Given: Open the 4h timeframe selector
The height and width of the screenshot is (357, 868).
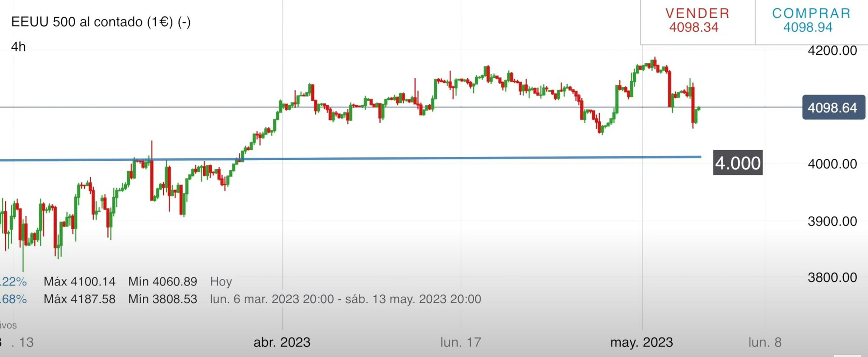Looking at the screenshot, I should pyautogui.click(x=18, y=47).
